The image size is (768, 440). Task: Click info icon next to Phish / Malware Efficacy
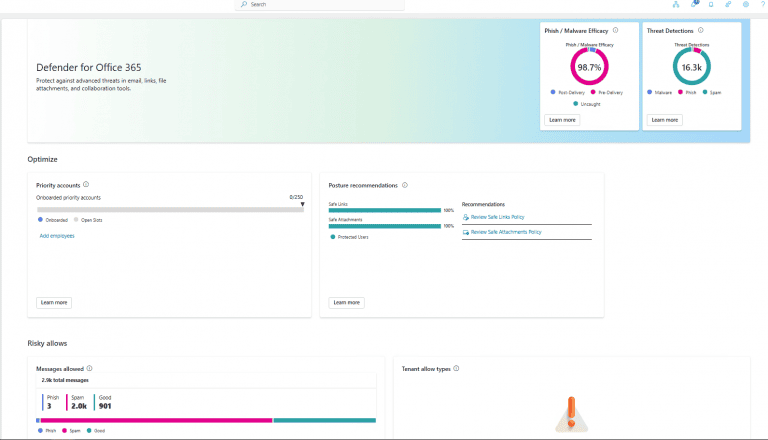point(616,30)
